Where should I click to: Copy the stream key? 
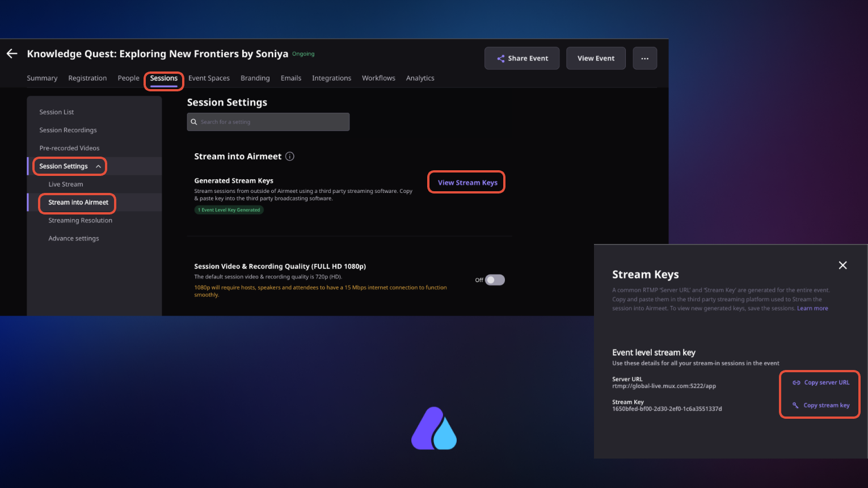point(821,405)
